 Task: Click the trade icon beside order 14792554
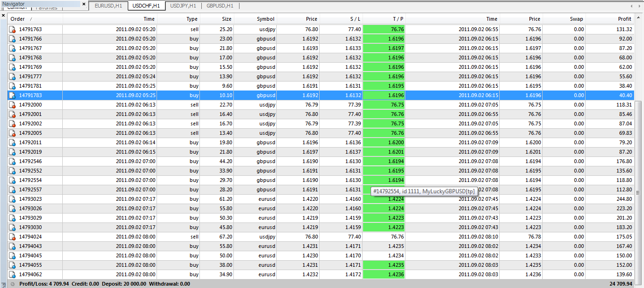pyautogui.click(x=13, y=180)
